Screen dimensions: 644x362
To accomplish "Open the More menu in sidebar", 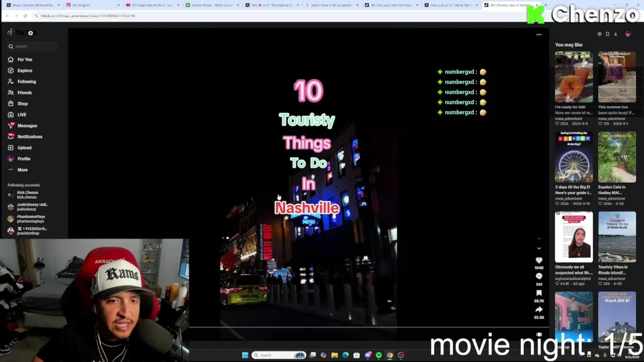I will click(x=18, y=170).
